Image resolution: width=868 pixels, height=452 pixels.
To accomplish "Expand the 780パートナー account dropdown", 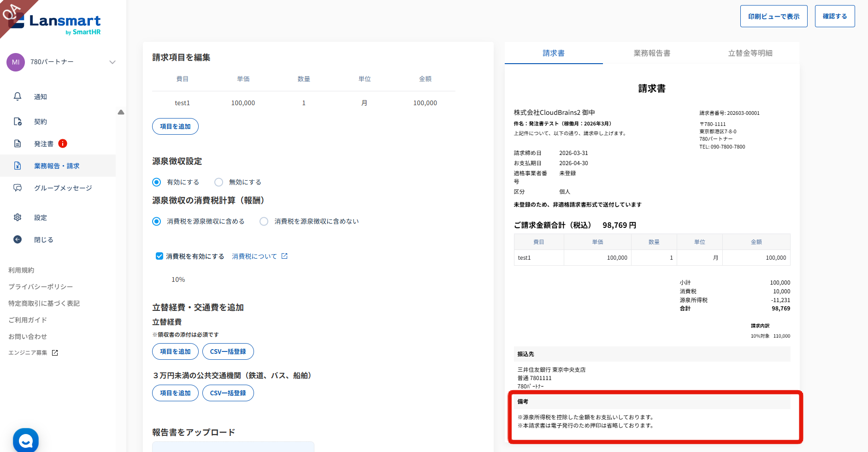I will point(112,62).
